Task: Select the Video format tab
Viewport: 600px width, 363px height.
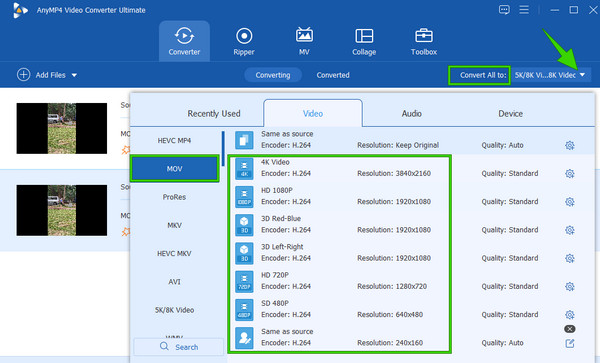Action: pyautogui.click(x=313, y=113)
